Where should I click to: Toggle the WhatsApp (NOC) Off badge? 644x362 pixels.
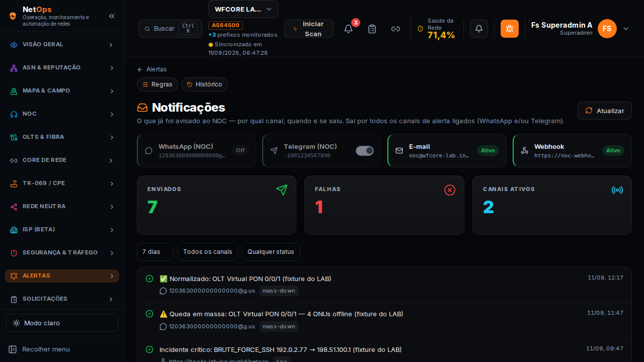tap(240, 150)
